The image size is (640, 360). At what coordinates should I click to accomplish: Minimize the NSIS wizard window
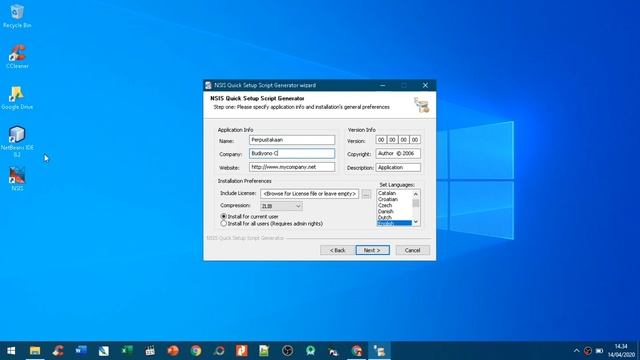tap(382, 85)
